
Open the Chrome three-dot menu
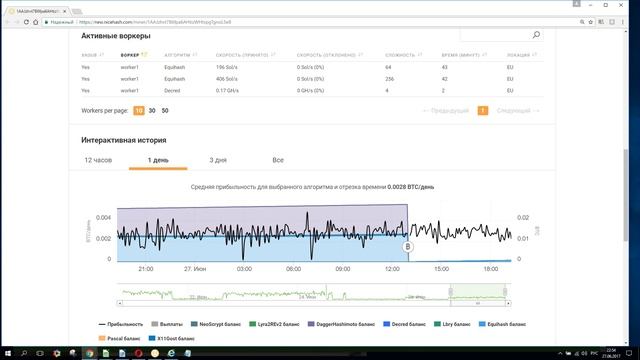[x=622, y=22]
